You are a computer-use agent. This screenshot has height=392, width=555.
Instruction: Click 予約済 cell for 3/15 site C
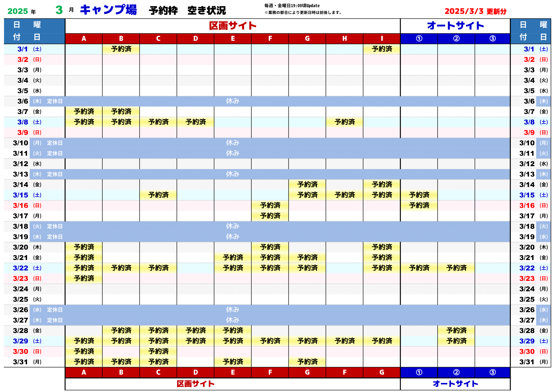pos(158,195)
